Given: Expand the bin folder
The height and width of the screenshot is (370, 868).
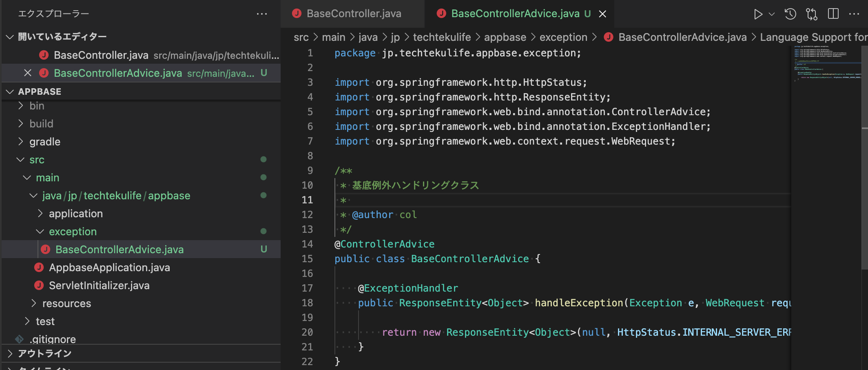Looking at the screenshot, I should tap(141, 106).
